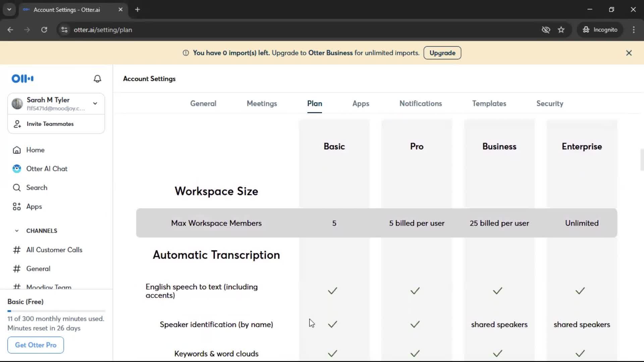644x362 pixels.
Task: Dismiss the imports banner
Action: (629, 53)
